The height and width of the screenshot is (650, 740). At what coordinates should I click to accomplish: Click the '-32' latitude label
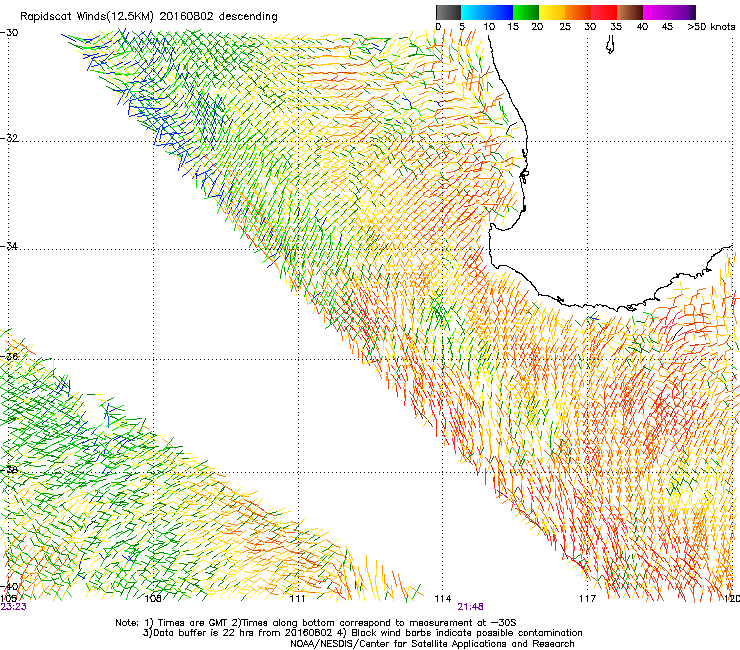click(9, 138)
